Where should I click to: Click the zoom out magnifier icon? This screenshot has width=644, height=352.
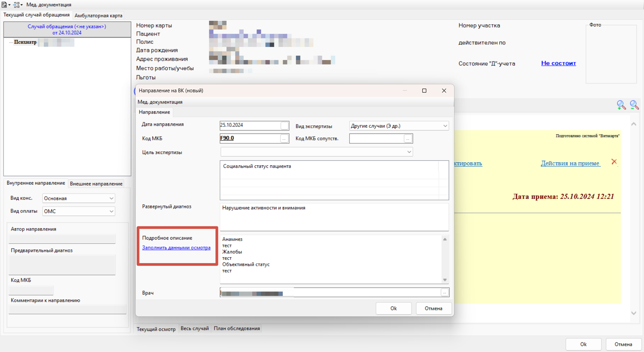pyautogui.click(x=634, y=105)
